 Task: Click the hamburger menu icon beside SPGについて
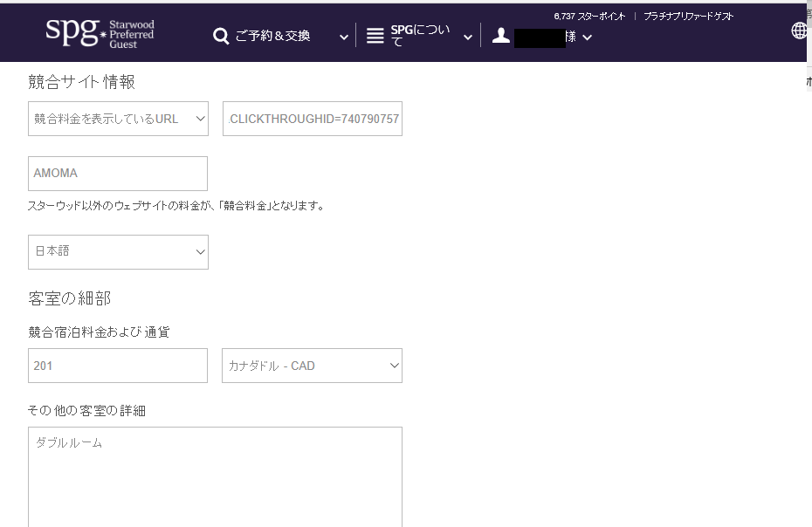(x=375, y=36)
